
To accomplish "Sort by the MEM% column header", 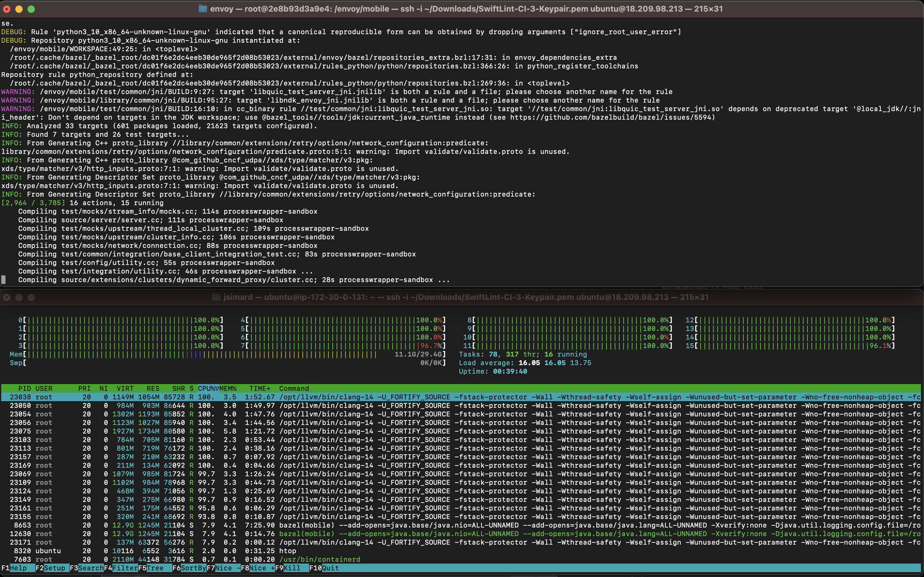I will (228, 388).
